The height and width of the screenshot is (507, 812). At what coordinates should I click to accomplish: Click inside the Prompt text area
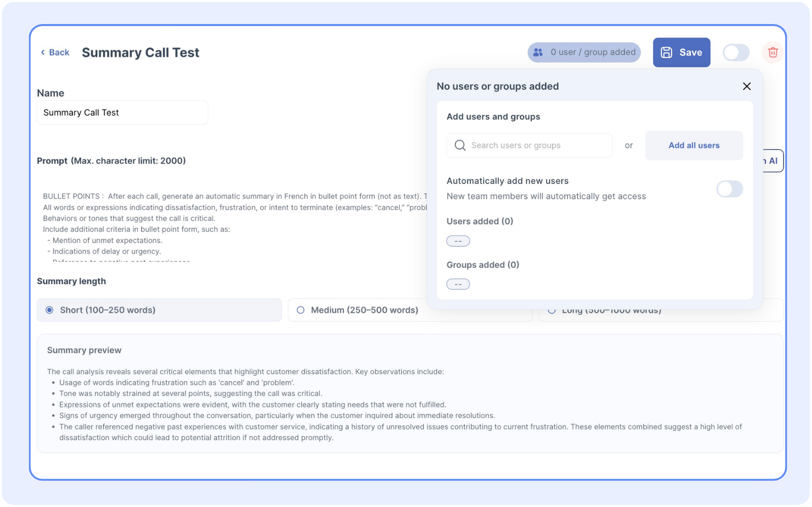tap(231, 224)
